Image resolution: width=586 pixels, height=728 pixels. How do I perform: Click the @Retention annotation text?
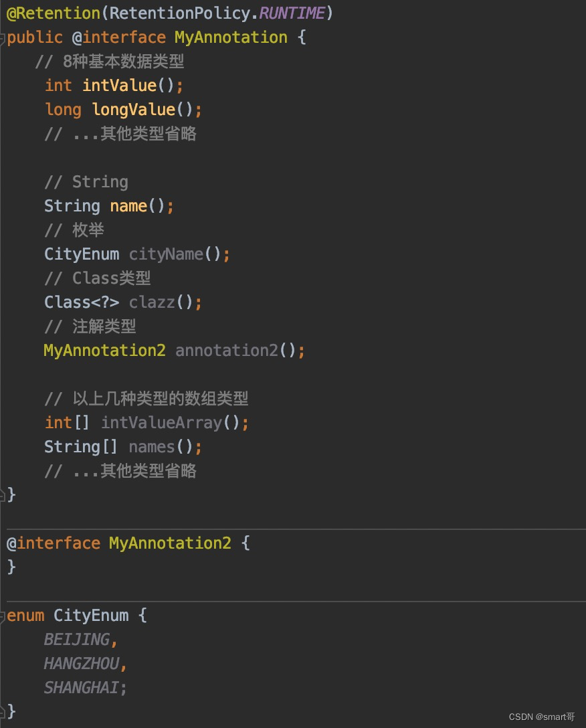[54, 13]
